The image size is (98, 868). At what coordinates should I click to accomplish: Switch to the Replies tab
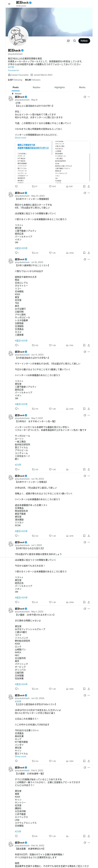click(x=36, y=87)
